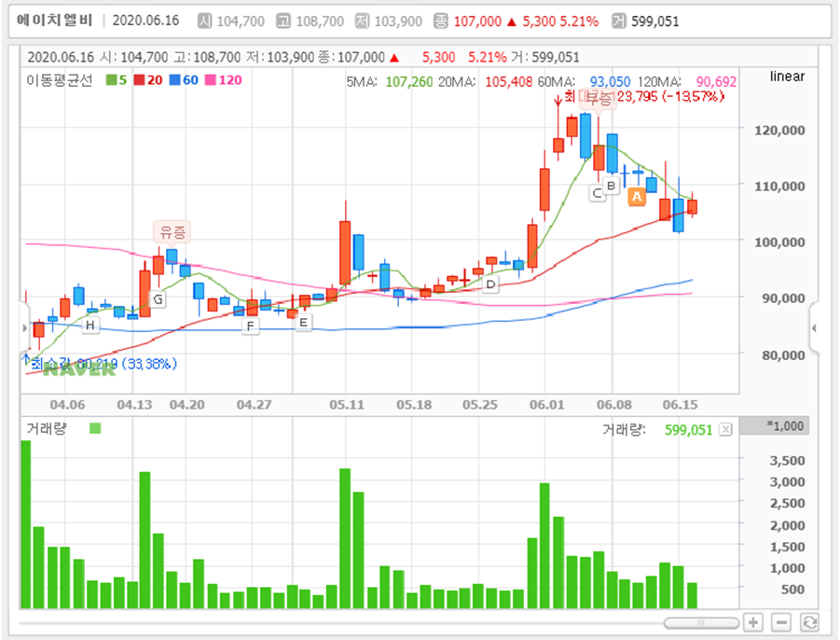Close the 거래량 volume indicator panel
This screenshot has width=840, height=640.
pyautogui.click(x=725, y=429)
